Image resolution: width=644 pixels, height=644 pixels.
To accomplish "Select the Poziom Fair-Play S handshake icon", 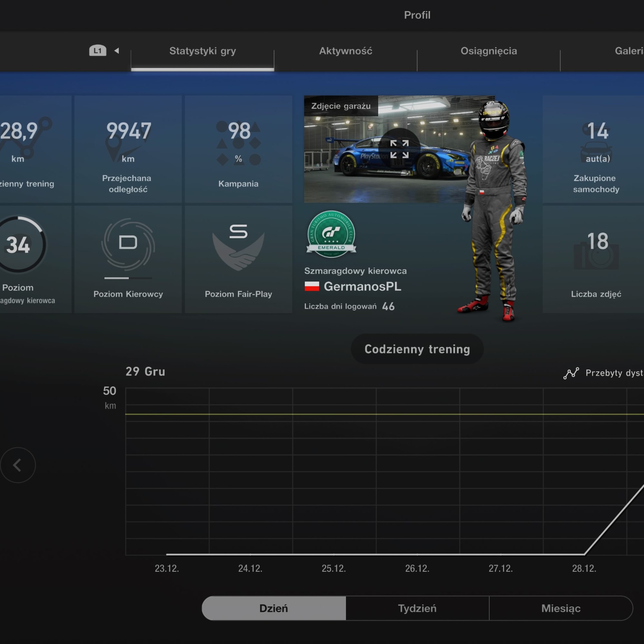I will [x=238, y=248].
